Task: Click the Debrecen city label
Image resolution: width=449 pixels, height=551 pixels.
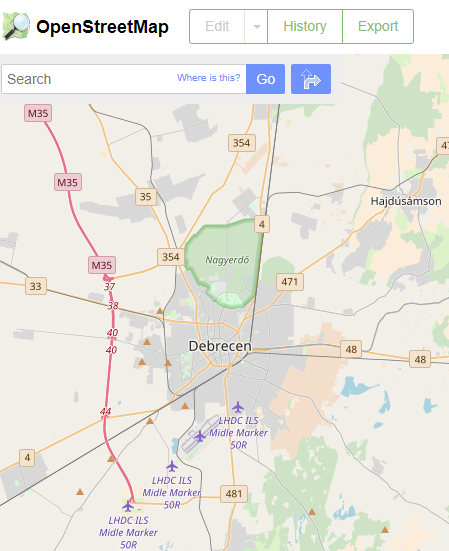Action: point(220,346)
